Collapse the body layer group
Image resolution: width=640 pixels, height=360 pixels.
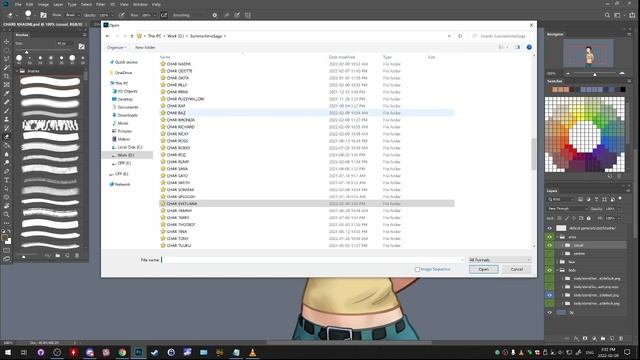tap(557, 270)
